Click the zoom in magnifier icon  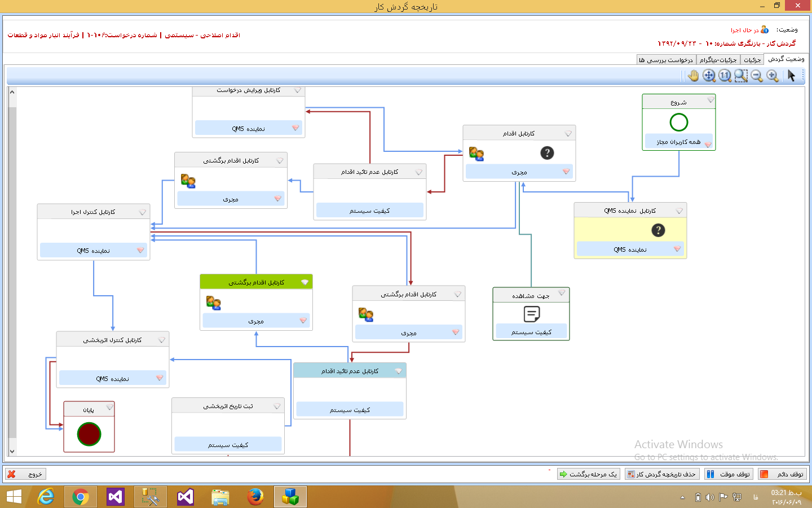pyautogui.click(x=773, y=76)
